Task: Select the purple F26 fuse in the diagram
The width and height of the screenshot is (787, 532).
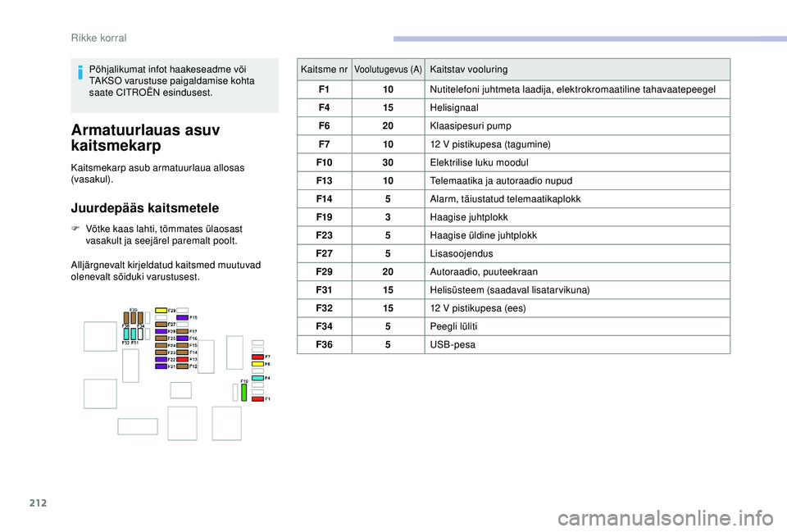Action: [x=161, y=331]
